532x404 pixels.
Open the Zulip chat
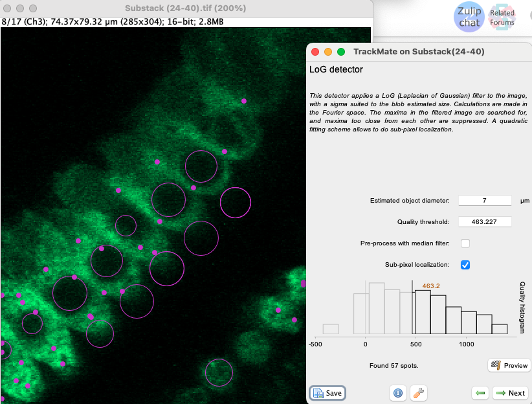tap(469, 17)
